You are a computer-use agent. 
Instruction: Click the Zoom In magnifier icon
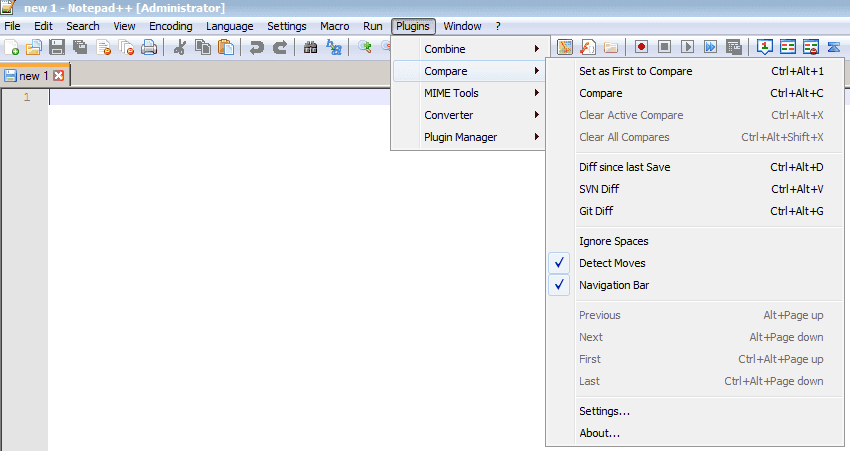point(365,47)
